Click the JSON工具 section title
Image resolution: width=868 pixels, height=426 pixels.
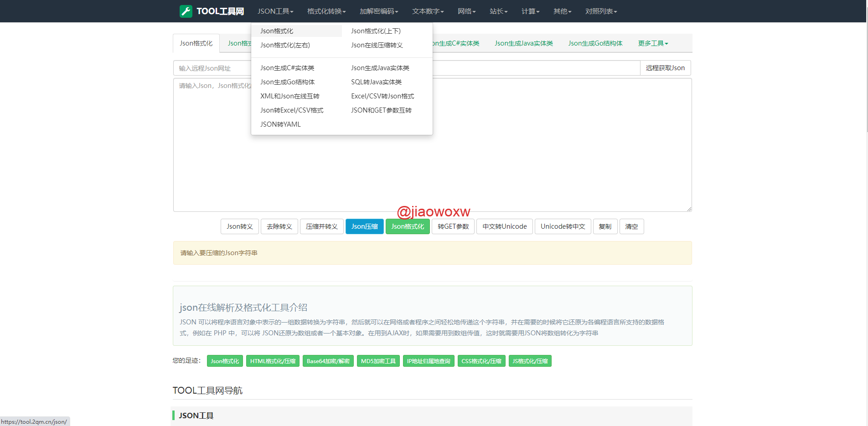click(x=196, y=416)
